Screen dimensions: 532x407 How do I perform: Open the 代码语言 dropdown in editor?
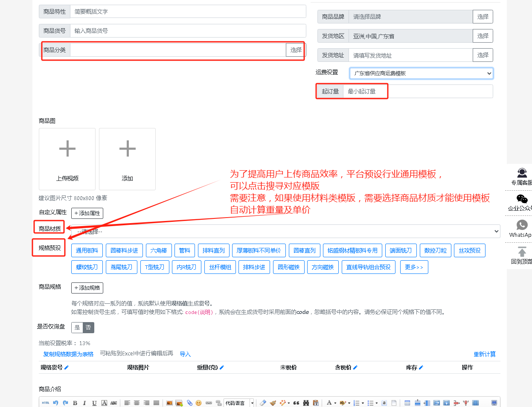pyautogui.click(x=239, y=403)
